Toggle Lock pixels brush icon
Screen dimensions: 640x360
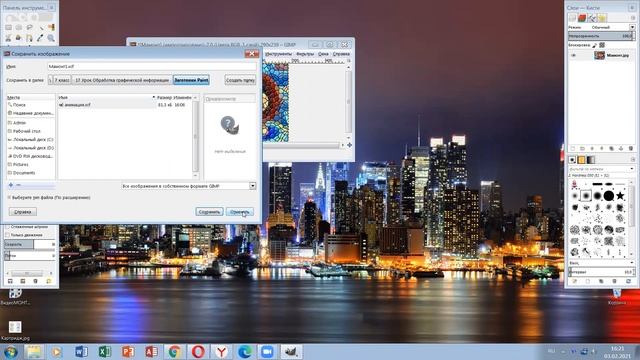[x=594, y=45]
